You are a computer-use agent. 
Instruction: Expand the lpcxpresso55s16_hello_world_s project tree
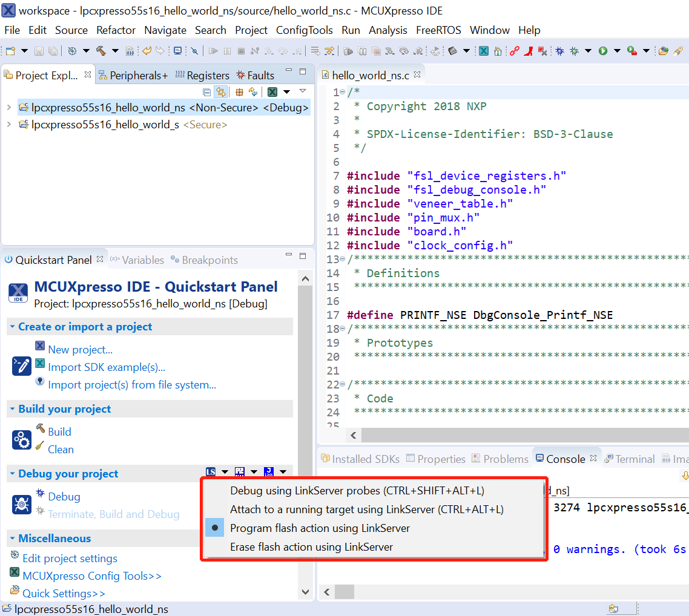8,125
